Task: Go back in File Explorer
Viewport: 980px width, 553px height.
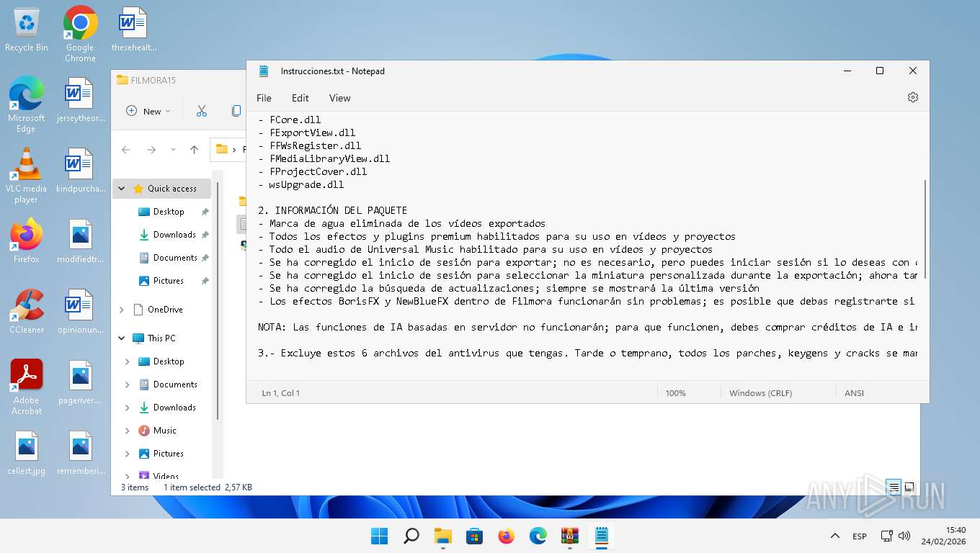Action: (x=126, y=150)
